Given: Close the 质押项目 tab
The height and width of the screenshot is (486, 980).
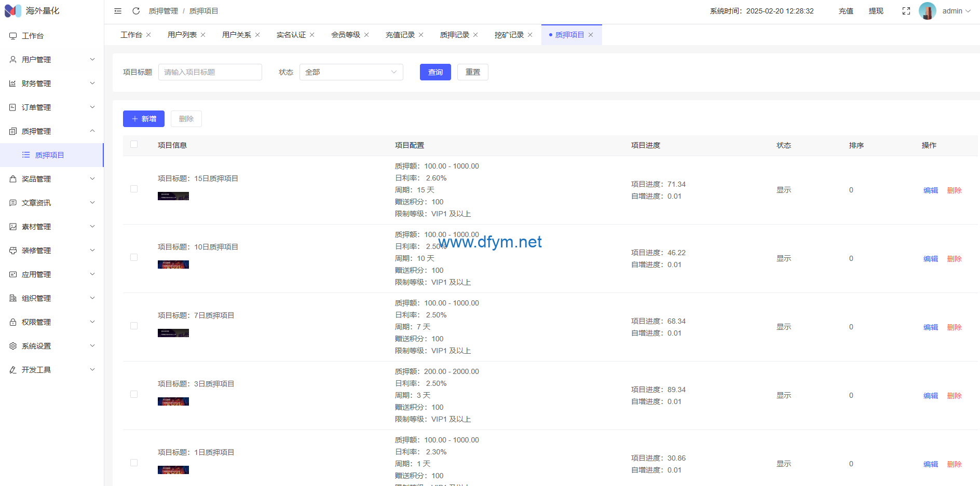Looking at the screenshot, I should point(591,35).
